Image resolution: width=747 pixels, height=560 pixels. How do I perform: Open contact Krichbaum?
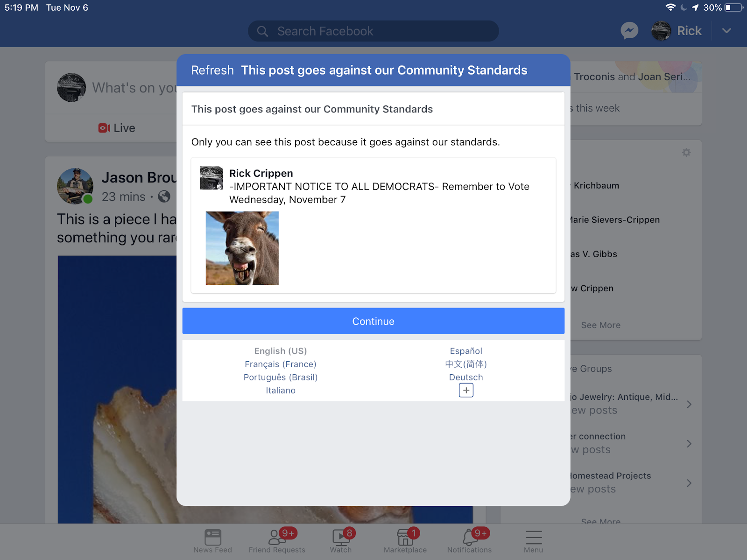pyautogui.click(x=595, y=186)
